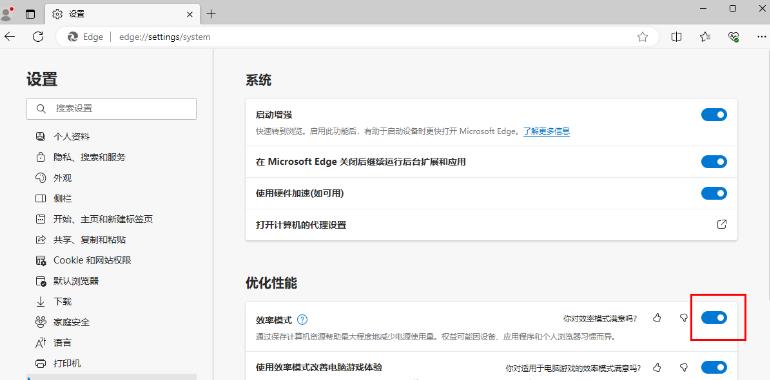The image size is (770, 380).
Task: Click the address bar URL edge://settings/system
Action: 165,37
